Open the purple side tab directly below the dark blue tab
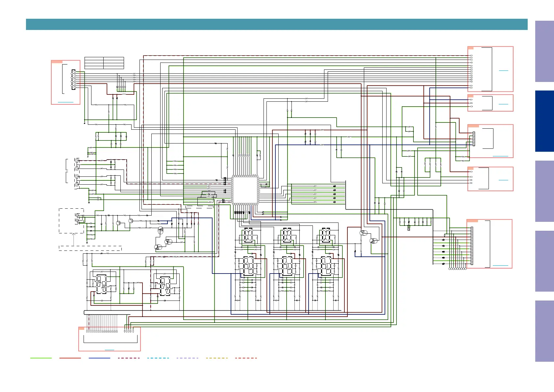 click(544, 191)
